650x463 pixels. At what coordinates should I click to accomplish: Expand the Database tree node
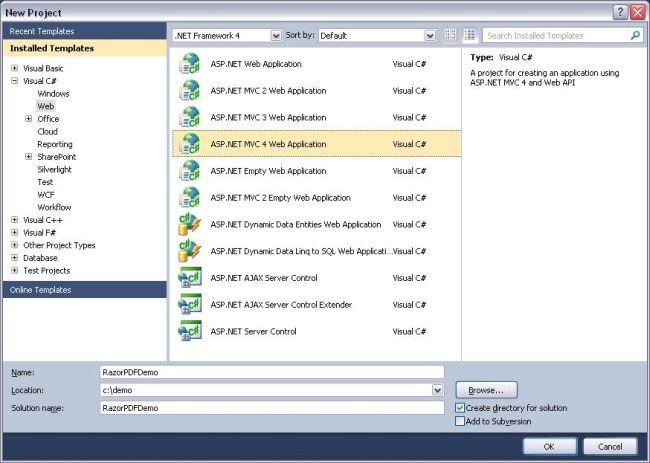pos(15,258)
